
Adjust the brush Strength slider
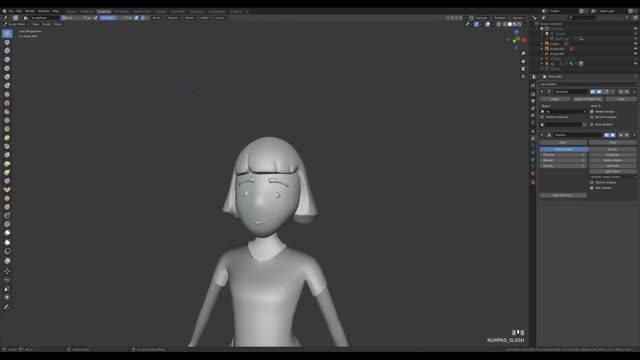point(116,18)
